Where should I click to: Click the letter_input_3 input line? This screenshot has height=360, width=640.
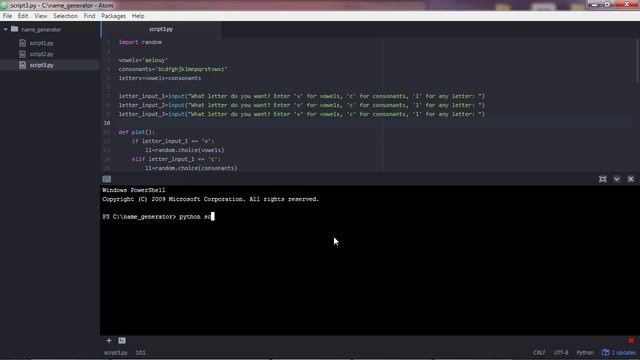click(302, 114)
